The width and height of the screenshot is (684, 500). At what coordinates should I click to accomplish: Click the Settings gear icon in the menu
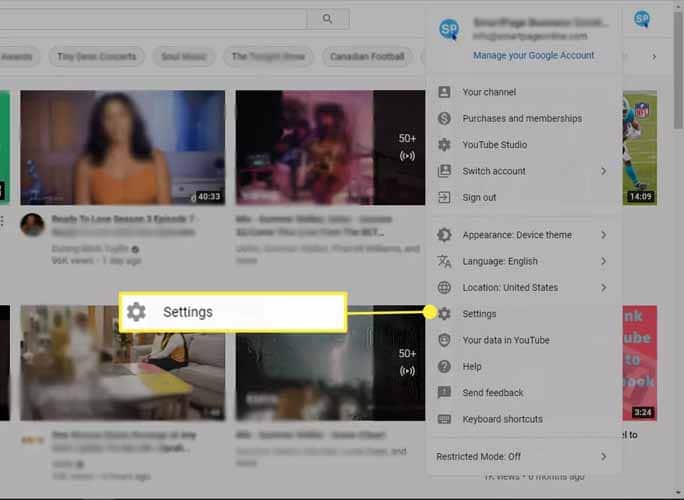444,313
